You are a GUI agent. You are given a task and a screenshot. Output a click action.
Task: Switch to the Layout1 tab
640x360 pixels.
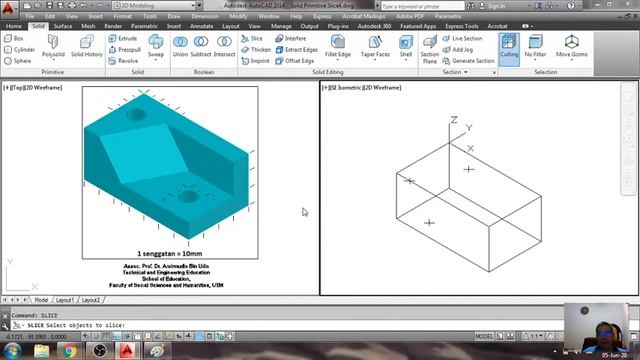coord(65,300)
